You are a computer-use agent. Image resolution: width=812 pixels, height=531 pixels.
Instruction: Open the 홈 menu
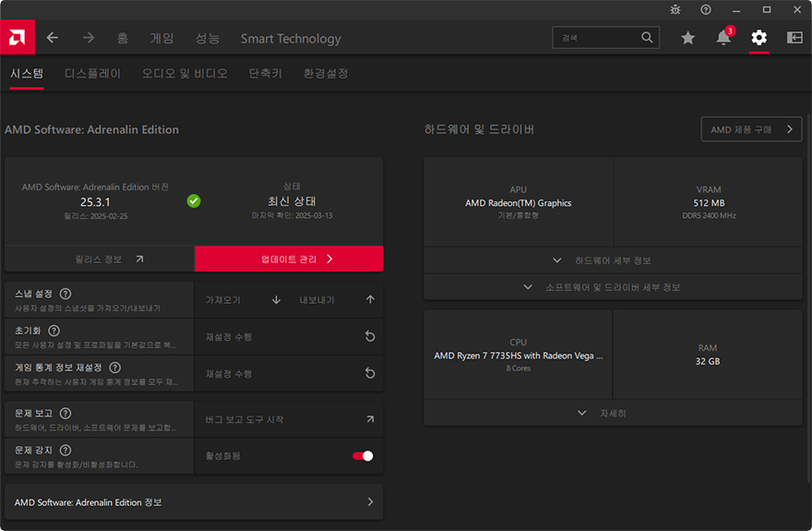(x=122, y=39)
